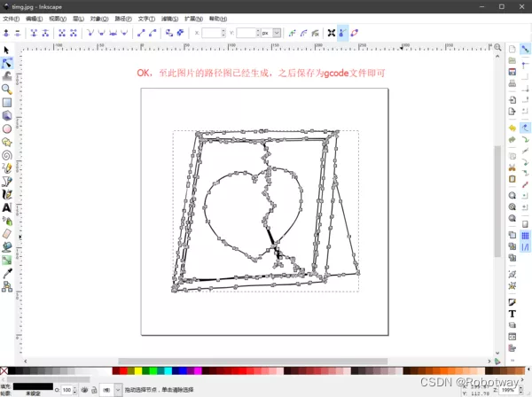Select the arrow selector tool
The width and height of the screenshot is (532, 397).
[6, 51]
